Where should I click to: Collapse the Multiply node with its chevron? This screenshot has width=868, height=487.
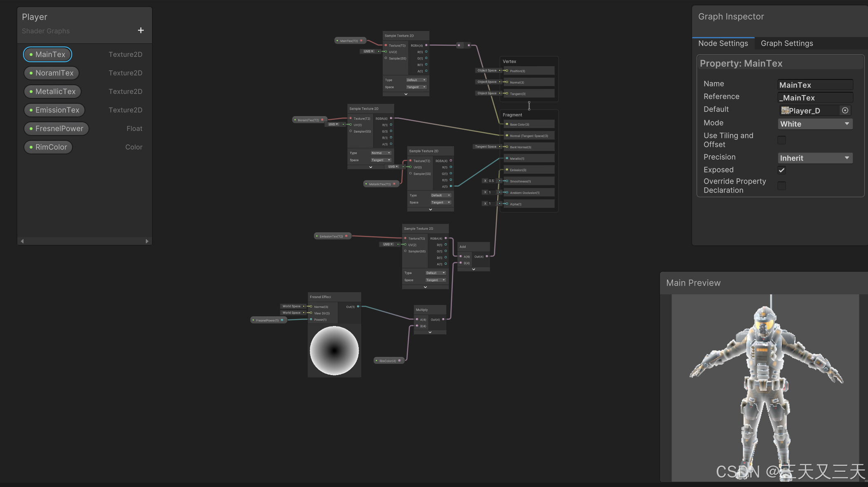coord(430,332)
